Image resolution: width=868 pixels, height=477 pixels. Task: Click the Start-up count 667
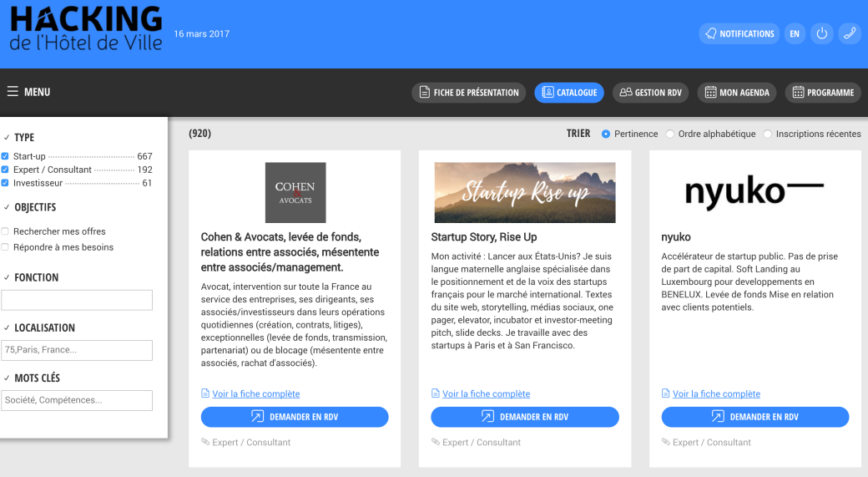pos(144,156)
